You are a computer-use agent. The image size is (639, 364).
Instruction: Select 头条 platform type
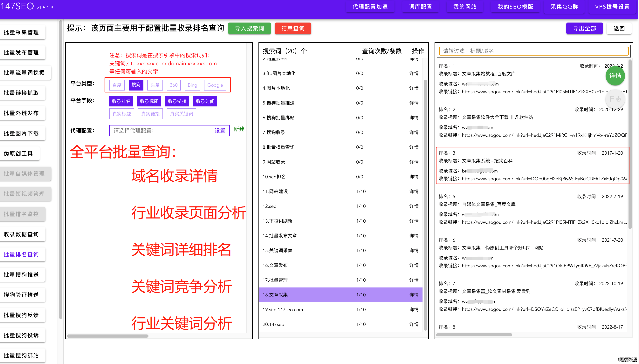pyautogui.click(x=155, y=85)
